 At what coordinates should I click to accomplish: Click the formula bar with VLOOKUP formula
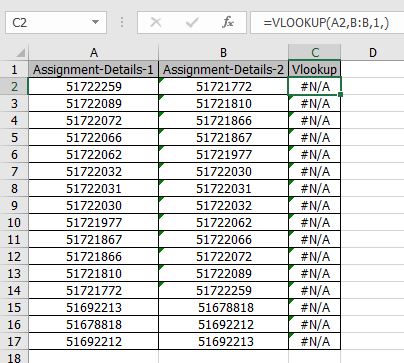[327, 22]
